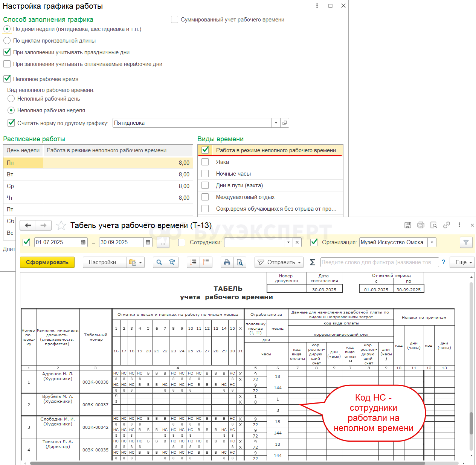
Task: Open toolbar print preview icon
Action: 240,262
